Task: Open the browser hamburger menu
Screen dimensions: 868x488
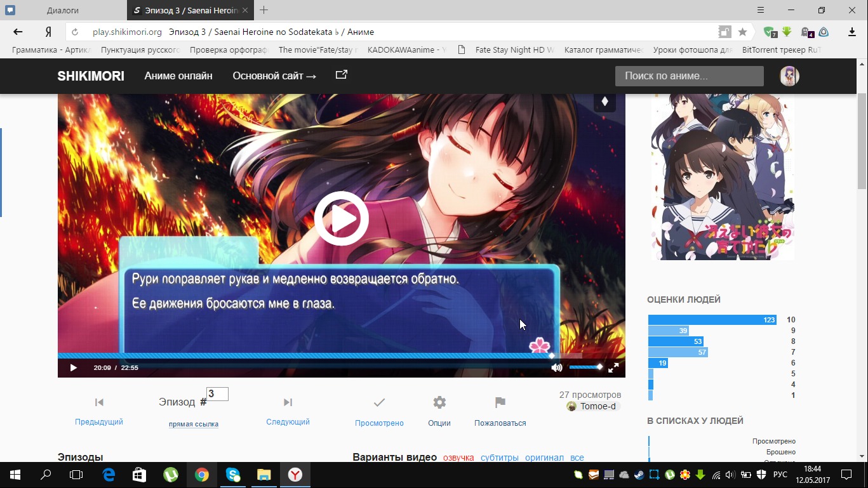Action: [761, 10]
